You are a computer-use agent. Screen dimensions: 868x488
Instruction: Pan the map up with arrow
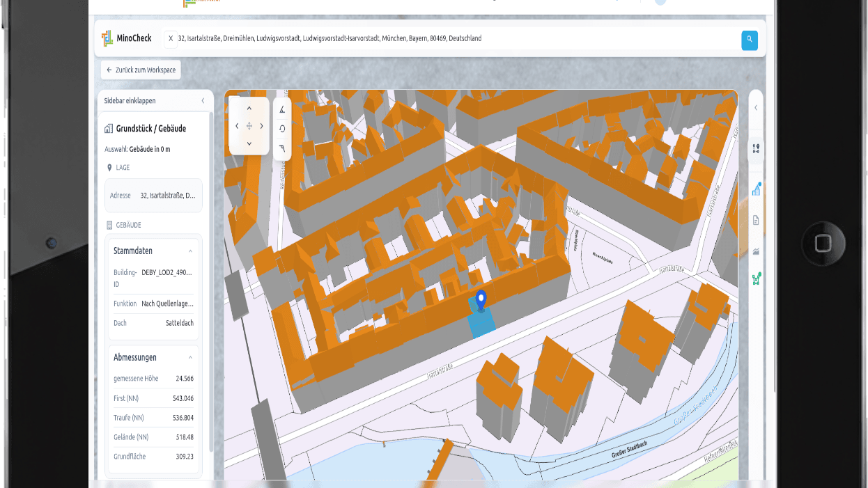click(249, 109)
